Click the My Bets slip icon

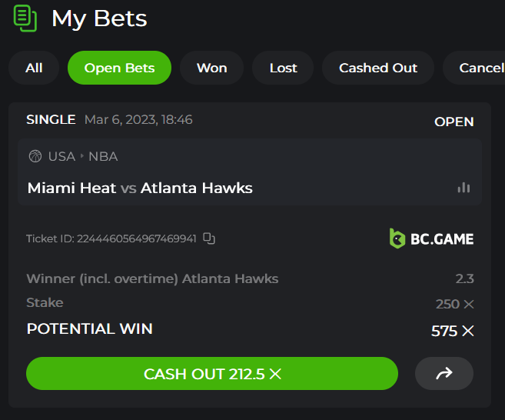point(25,18)
